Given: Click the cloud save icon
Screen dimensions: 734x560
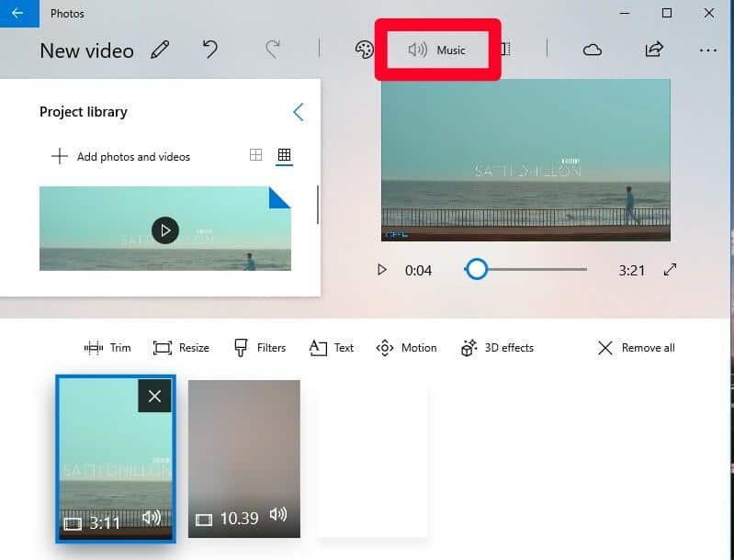Looking at the screenshot, I should point(593,50).
